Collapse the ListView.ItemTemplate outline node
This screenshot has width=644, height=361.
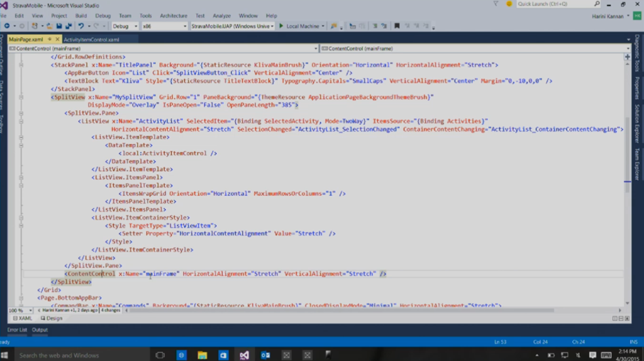[x=21, y=137]
